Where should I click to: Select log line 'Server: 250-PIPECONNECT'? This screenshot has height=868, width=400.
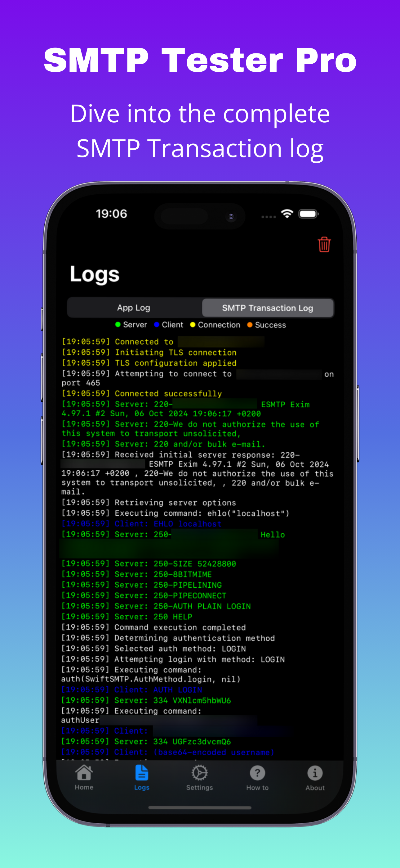[144, 595]
